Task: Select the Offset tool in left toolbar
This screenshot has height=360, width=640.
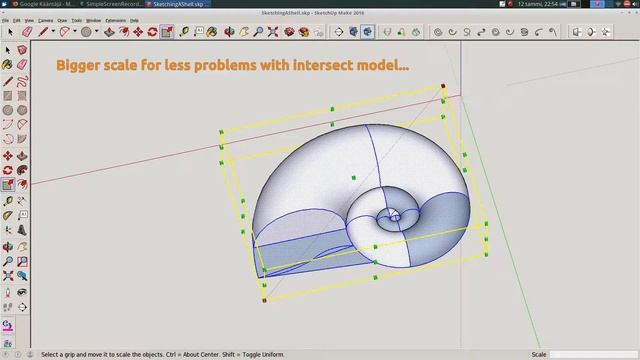Action: click(x=22, y=184)
